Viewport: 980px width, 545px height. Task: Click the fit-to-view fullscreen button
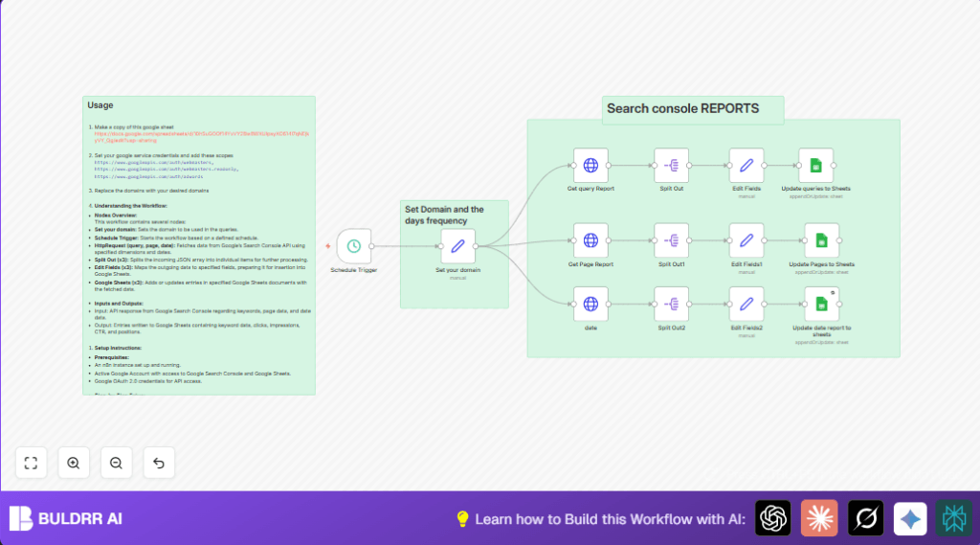click(31, 463)
